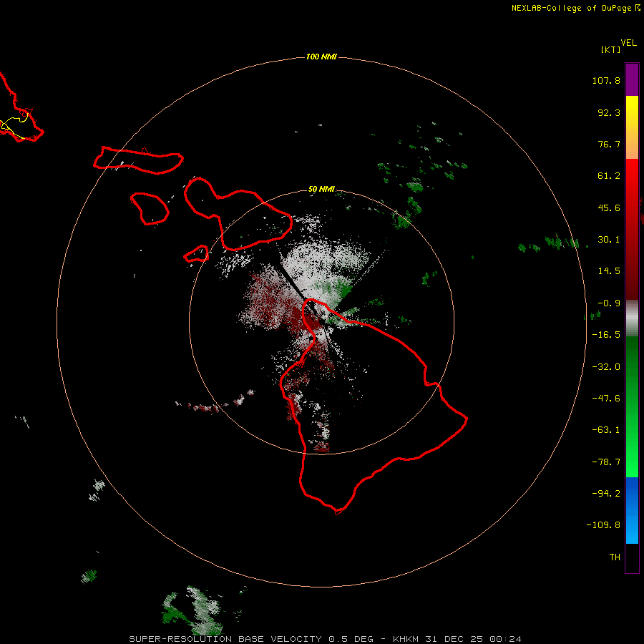Image resolution: width=644 pixels, height=644 pixels.
Task: Click the -94.2 velocity scale value
Action: point(606,494)
